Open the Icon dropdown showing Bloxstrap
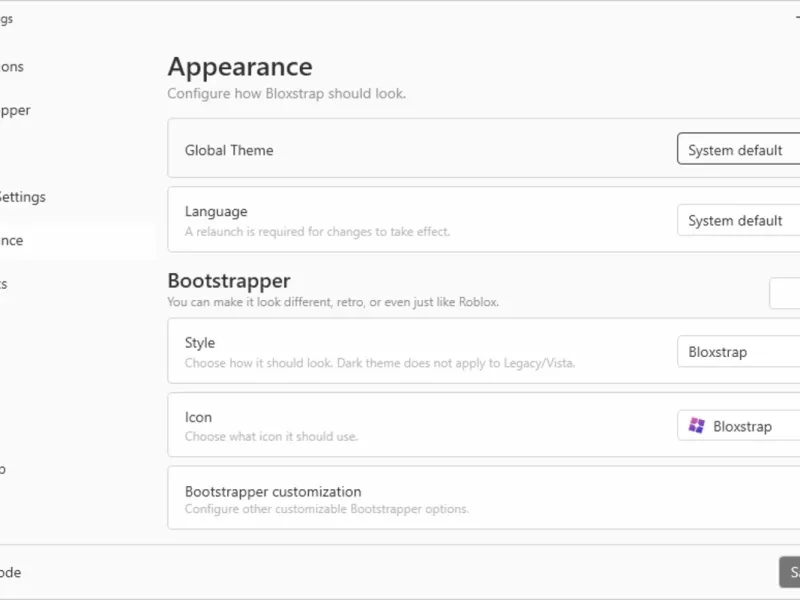The width and height of the screenshot is (800, 600). click(738, 426)
